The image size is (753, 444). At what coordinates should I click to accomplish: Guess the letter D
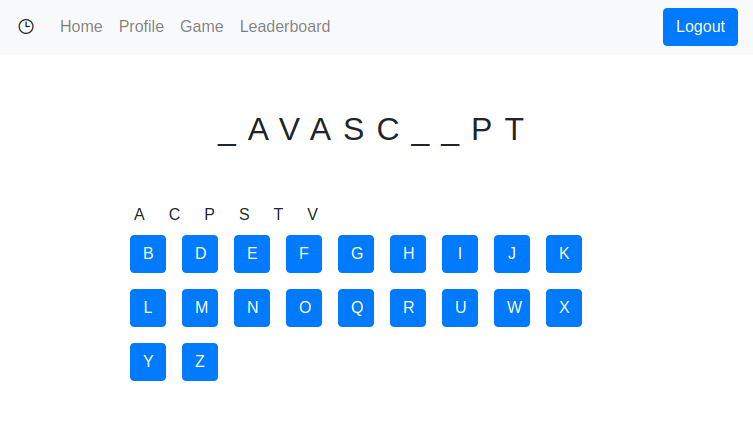click(200, 254)
